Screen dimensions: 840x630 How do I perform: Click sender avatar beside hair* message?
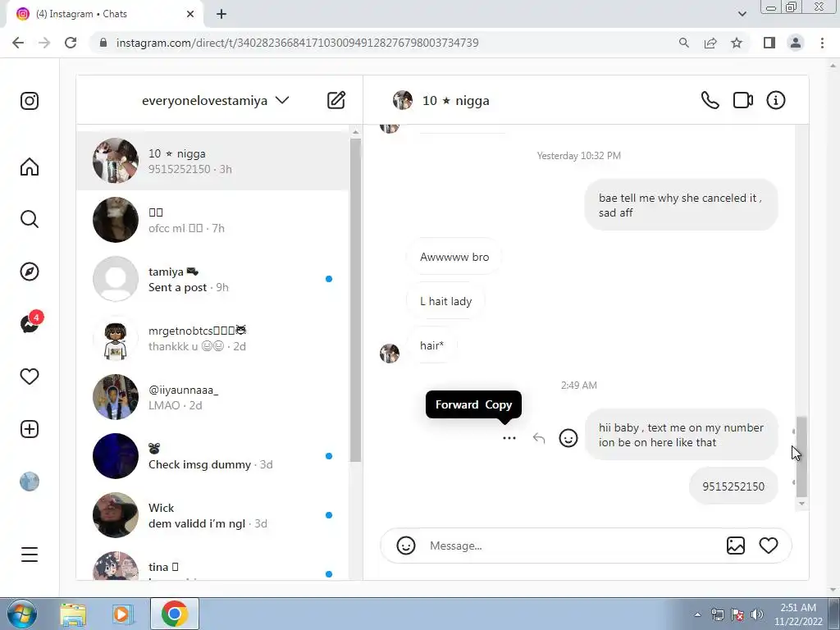click(x=390, y=354)
